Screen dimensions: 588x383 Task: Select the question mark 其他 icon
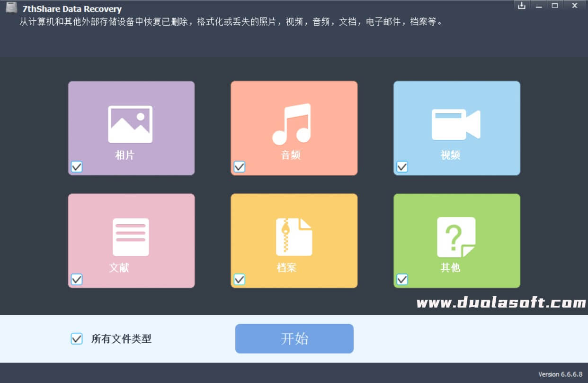pyautogui.click(x=456, y=237)
